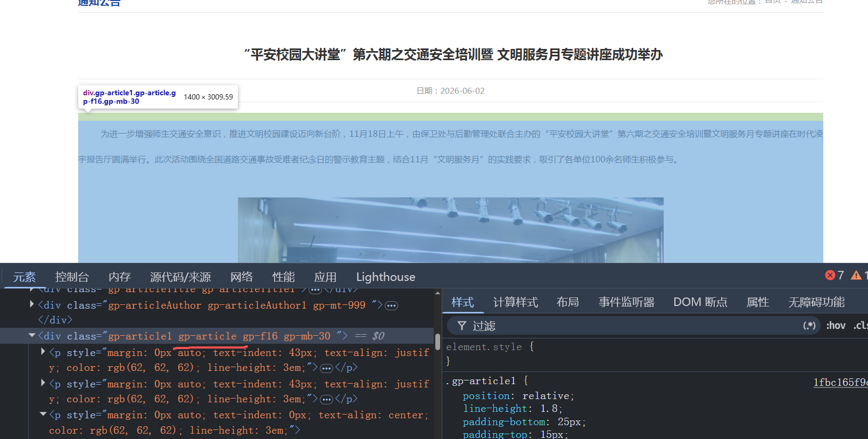Switch to the 元素 tab

pos(24,277)
